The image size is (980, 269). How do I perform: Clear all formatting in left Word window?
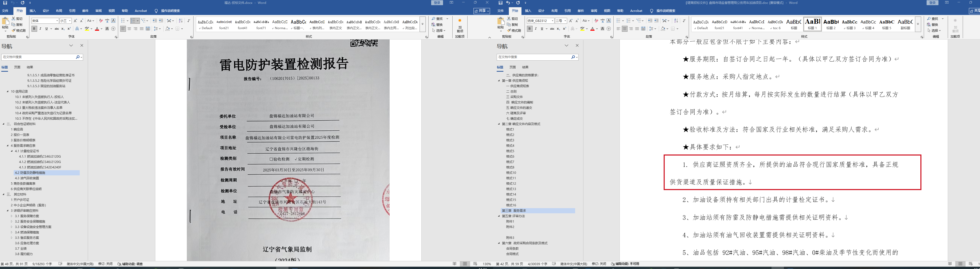coord(101,21)
